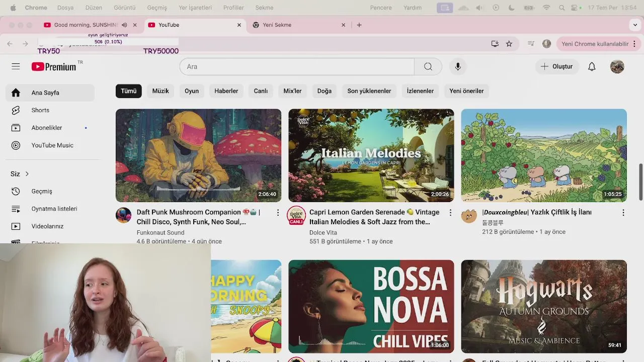Viewport: 644px width, 362px height.
Task: Open Abonelikler in sidebar
Action: [50, 128]
